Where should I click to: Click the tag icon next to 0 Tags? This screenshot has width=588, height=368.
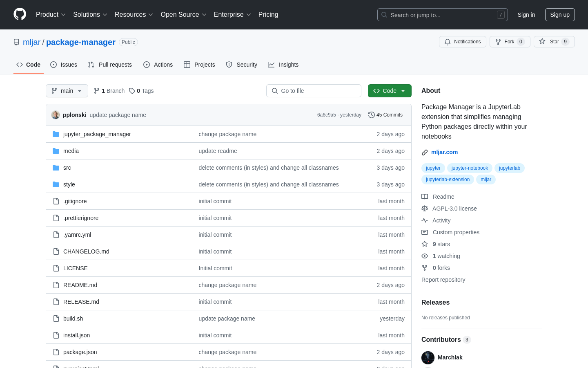click(x=132, y=91)
